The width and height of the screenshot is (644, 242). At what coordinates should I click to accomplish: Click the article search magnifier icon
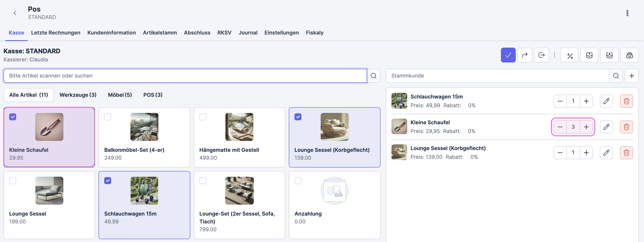click(x=373, y=76)
